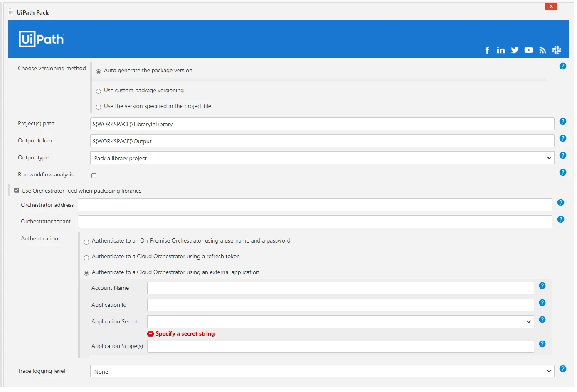Open help for Account Name
Image resolution: width=577 pixels, height=392 pixels.
coord(542,286)
